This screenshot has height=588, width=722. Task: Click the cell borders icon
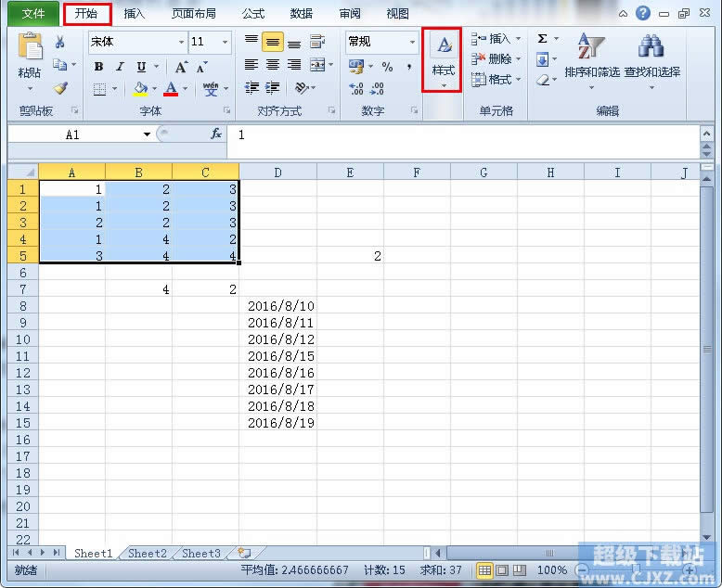[x=99, y=88]
